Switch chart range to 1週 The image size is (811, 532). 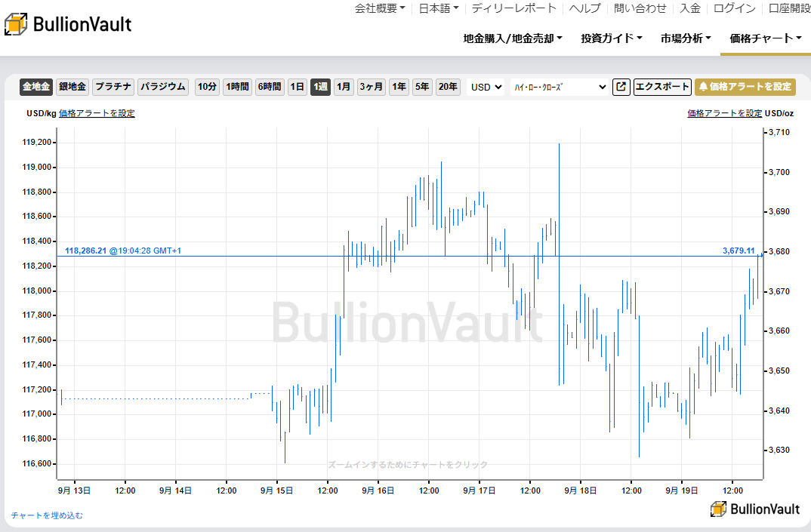pyautogui.click(x=321, y=87)
